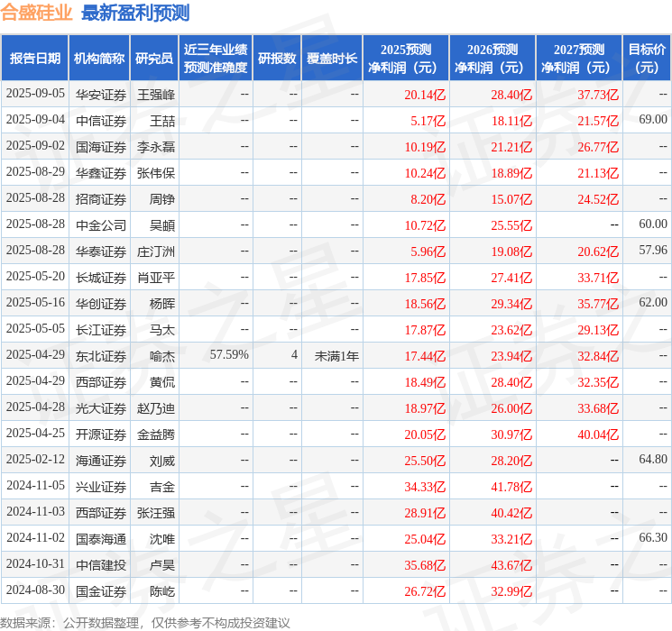Select 东北证券 institution cell
Screen dimensions: 672x631
click(101, 356)
